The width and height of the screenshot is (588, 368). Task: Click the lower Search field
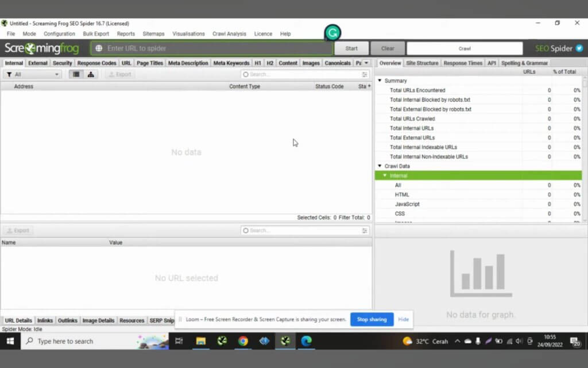[x=305, y=231]
